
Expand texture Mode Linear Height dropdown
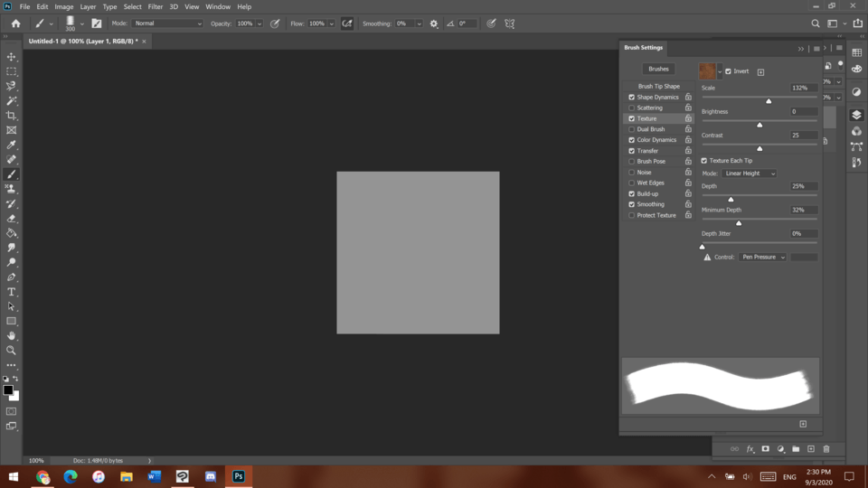(x=749, y=174)
